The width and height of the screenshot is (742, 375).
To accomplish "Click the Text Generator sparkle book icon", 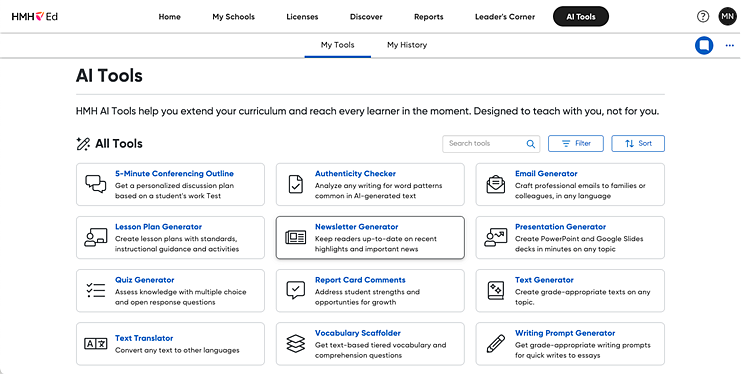I will pyautogui.click(x=495, y=290).
